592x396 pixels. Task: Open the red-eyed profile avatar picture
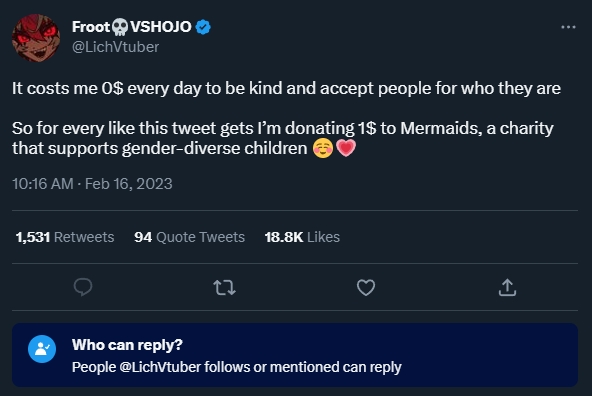tap(36, 38)
